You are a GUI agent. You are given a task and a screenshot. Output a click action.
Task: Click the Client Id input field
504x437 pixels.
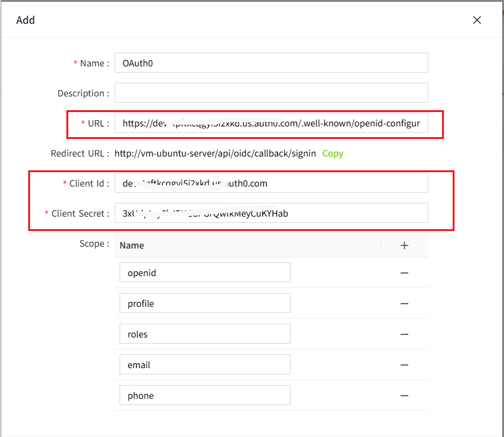click(x=271, y=183)
